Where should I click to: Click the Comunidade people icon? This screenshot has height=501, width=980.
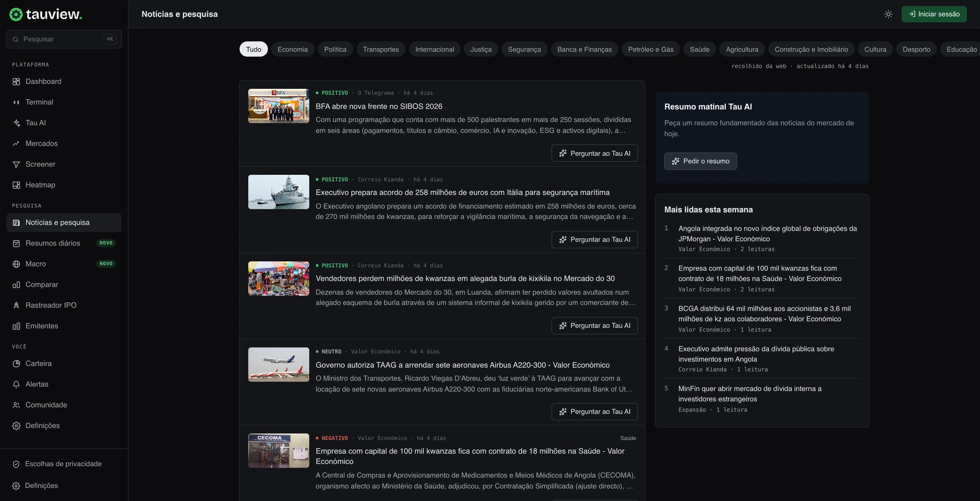pos(16,405)
